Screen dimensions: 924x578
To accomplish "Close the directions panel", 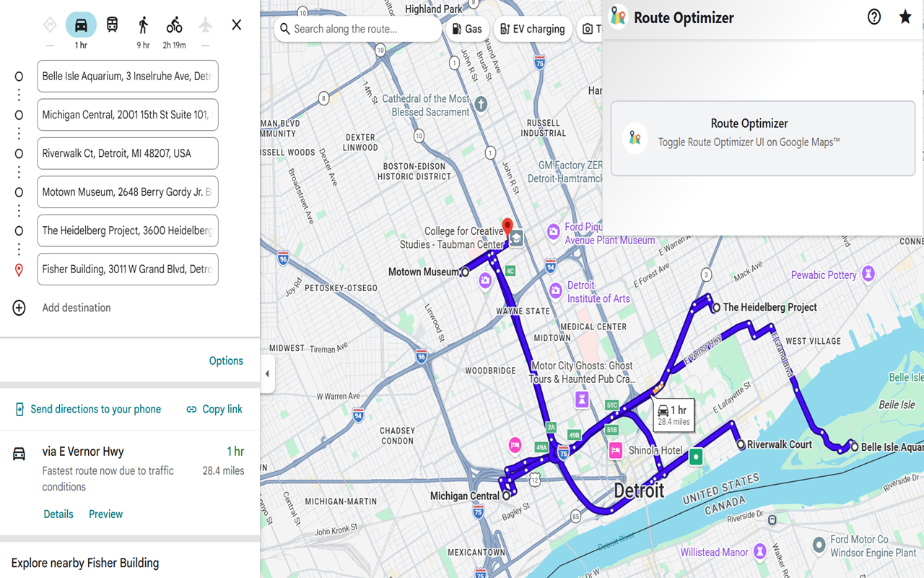I will tap(237, 25).
